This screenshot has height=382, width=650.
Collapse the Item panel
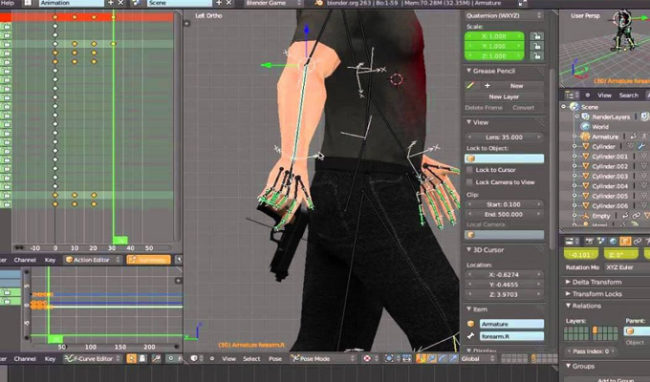click(x=468, y=309)
